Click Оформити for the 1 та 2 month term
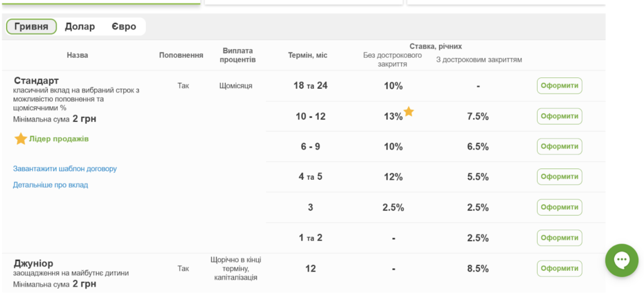 pos(559,238)
